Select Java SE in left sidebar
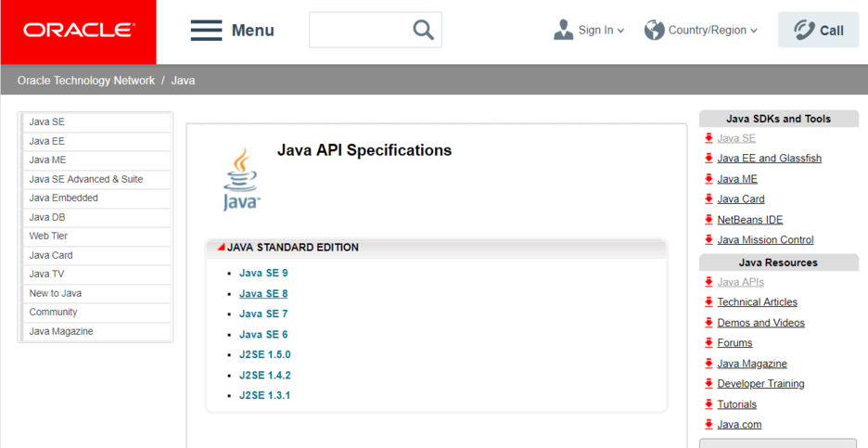 point(96,122)
